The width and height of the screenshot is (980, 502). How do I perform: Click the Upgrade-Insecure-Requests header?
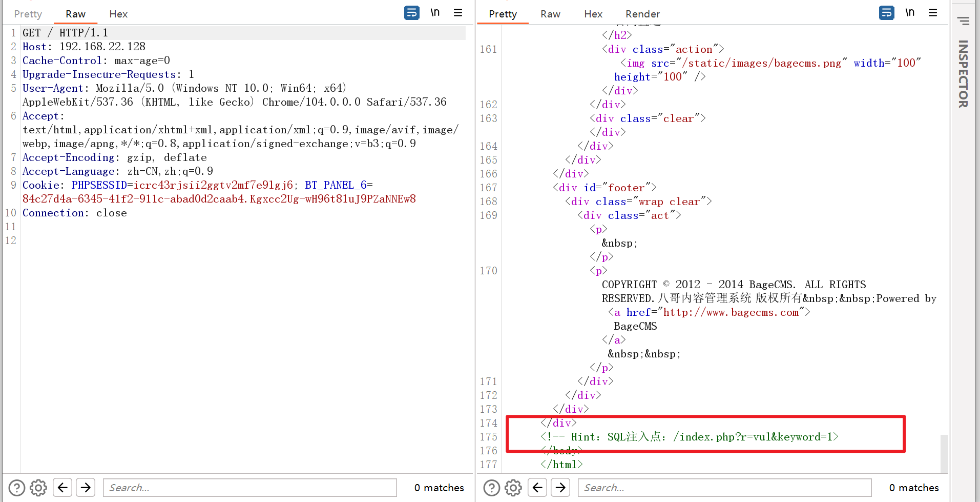[x=108, y=74]
